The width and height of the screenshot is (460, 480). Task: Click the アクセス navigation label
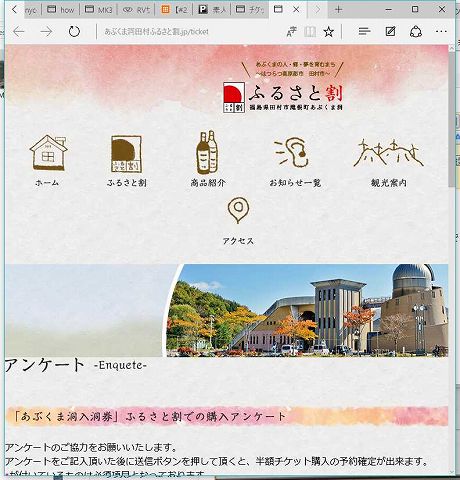pos(238,241)
